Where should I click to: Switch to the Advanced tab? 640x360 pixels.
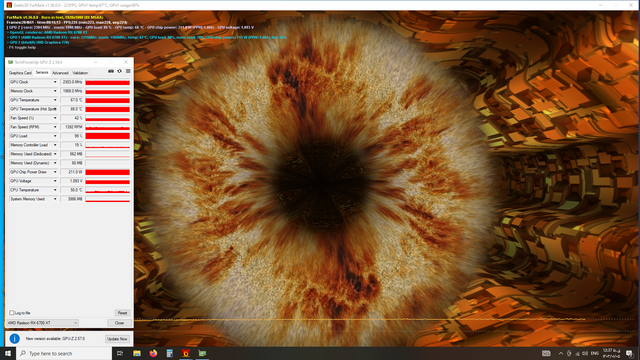coord(60,73)
